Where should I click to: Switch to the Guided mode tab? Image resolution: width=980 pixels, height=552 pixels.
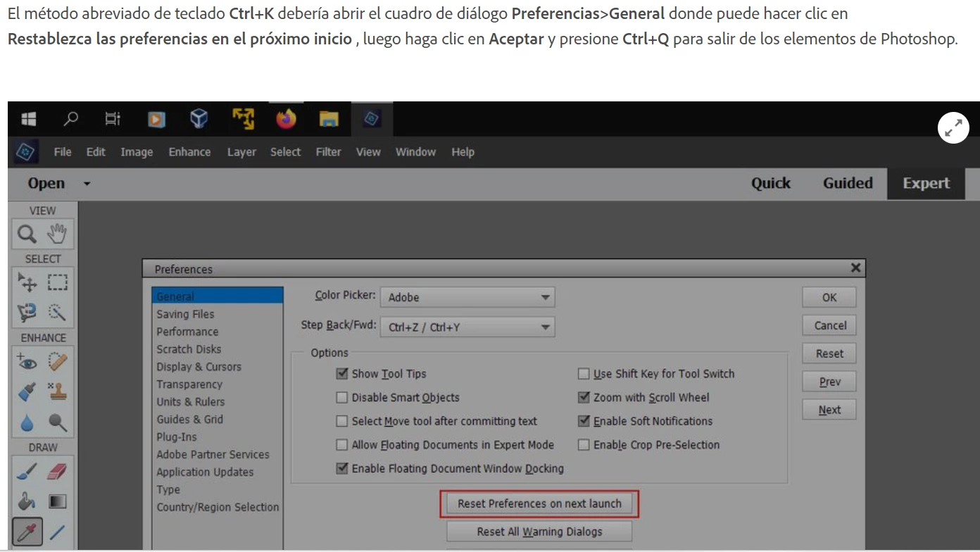coord(848,183)
